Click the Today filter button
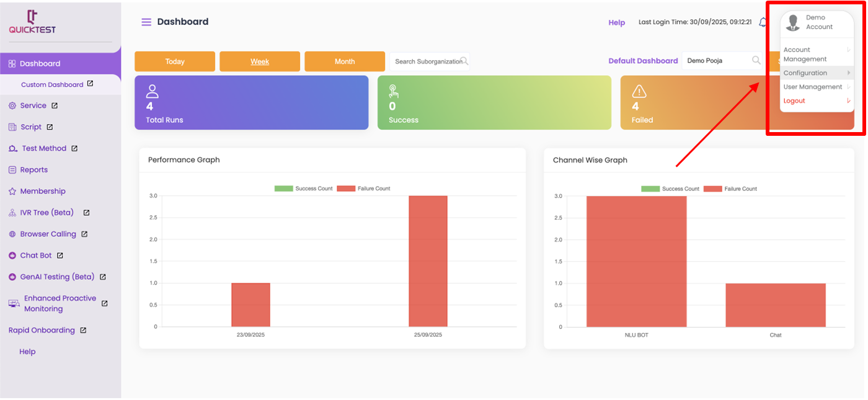 [x=175, y=61]
